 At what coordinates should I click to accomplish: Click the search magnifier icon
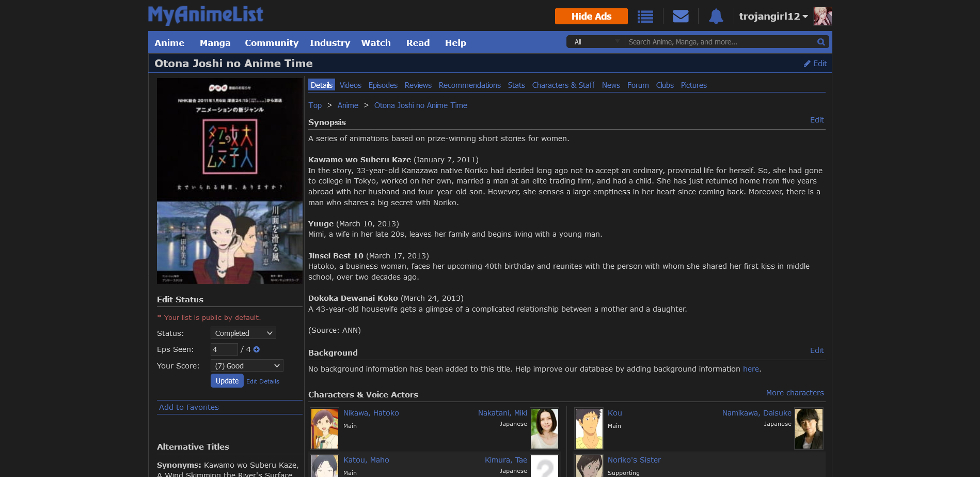click(820, 42)
